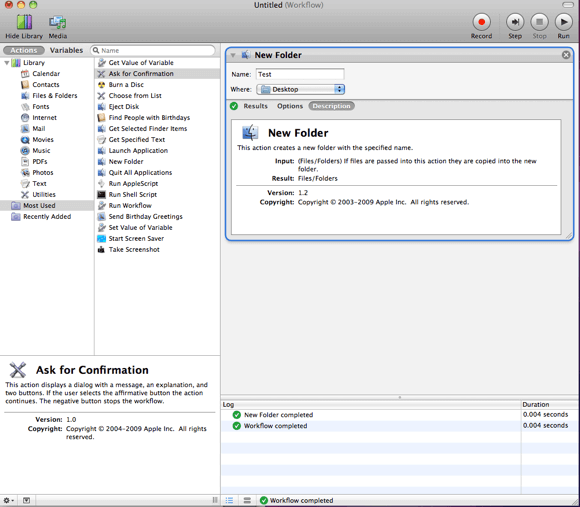Select Contacts category in Library

45,85
